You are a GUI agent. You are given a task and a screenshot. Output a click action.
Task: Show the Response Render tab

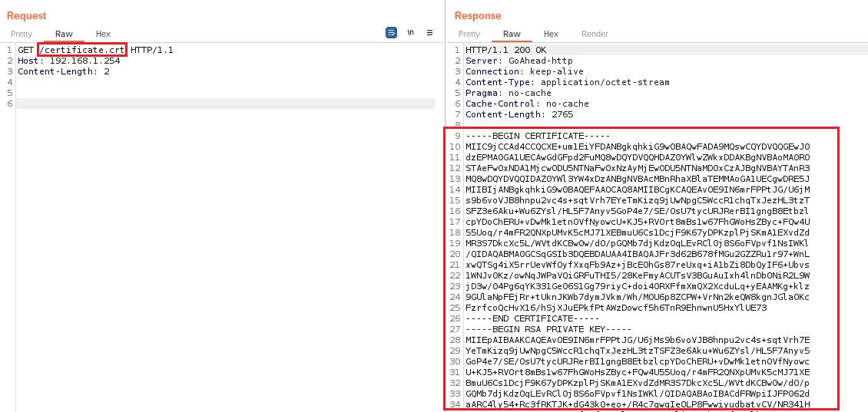click(595, 34)
